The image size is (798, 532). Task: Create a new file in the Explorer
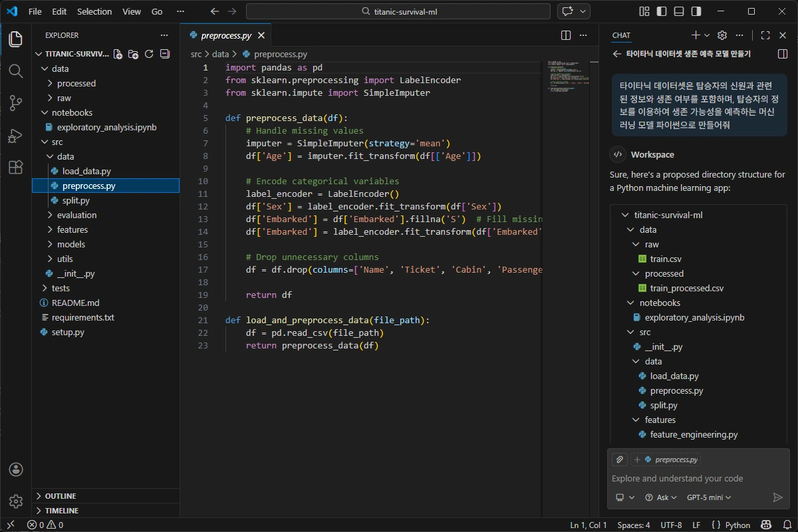click(x=119, y=54)
